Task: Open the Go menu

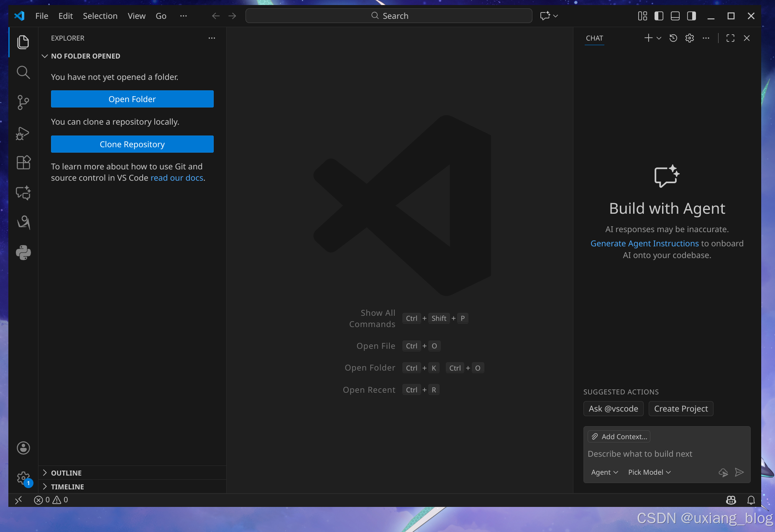Action: click(161, 16)
